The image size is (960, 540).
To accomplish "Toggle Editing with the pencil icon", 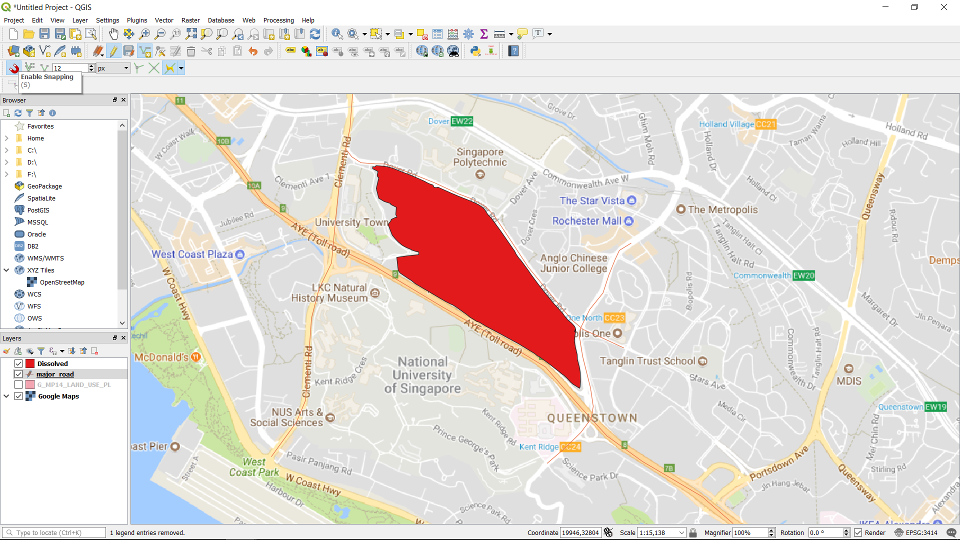I will tap(113, 51).
